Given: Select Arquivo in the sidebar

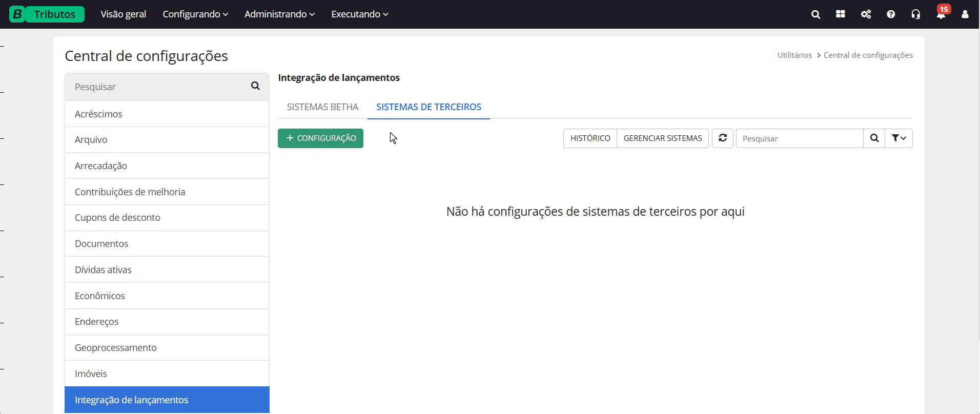Looking at the screenshot, I should 167,139.
